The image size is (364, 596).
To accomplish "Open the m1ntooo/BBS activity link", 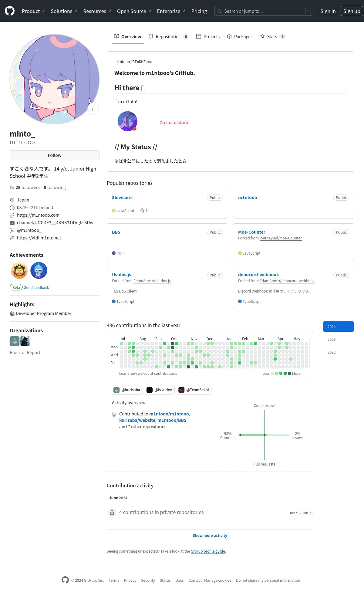I will click(172, 420).
